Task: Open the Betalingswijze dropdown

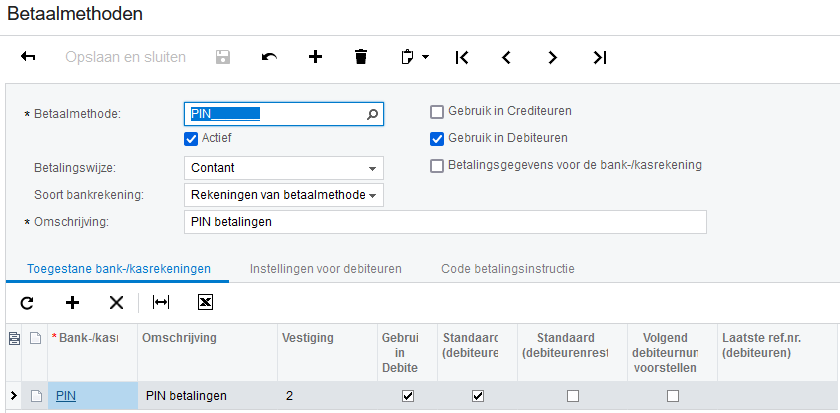Action: tap(373, 168)
